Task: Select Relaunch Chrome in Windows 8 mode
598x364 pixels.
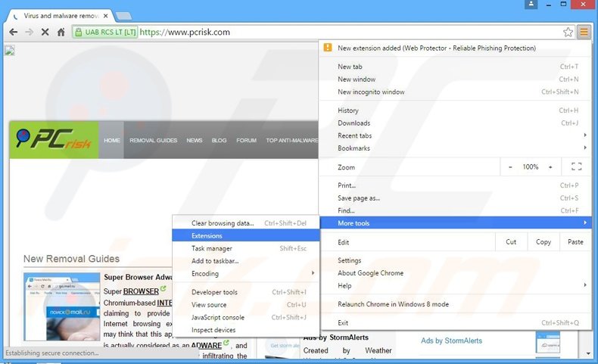Action: pyautogui.click(x=455, y=304)
